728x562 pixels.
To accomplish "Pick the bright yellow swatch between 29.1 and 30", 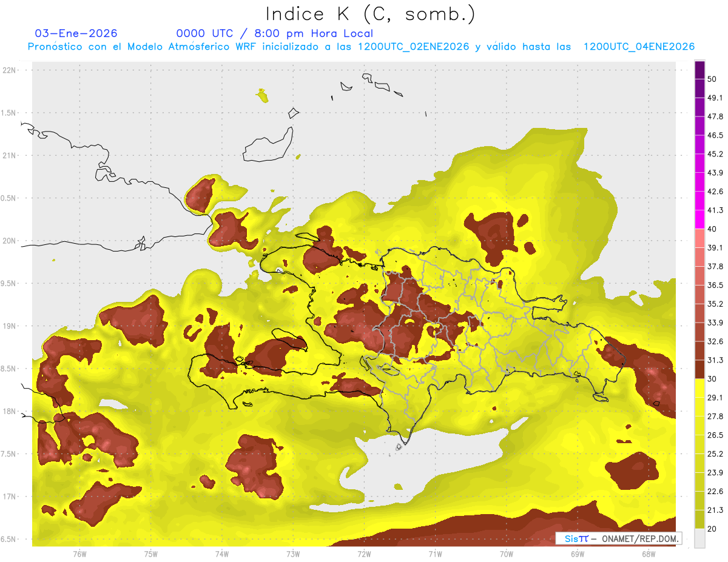I will coord(699,388).
